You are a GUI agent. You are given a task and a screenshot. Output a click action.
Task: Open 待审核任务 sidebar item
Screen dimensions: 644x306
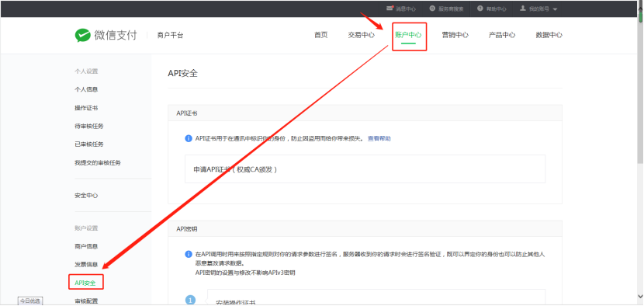[89, 126]
